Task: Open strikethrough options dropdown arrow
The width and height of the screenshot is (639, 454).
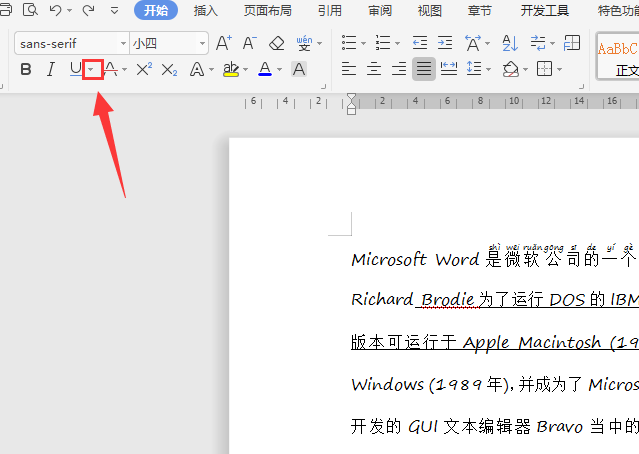Action: [125, 70]
